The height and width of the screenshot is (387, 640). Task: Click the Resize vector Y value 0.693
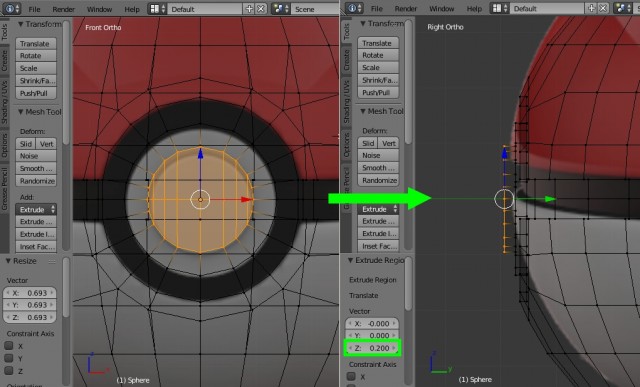(x=30, y=305)
